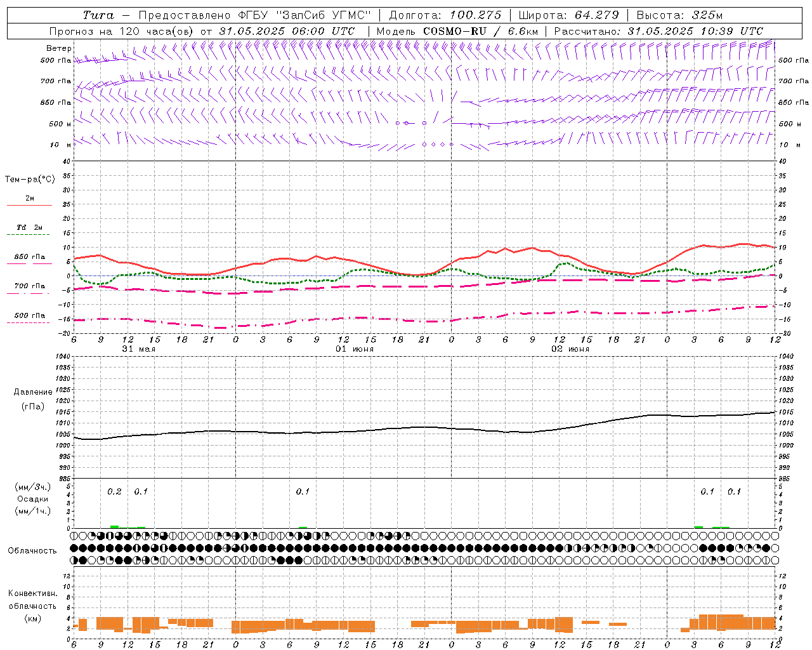Viewport: 812px width, 650px height.
Task: Click the "Долгота: 100.275" header field
Action: (x=445, y=15)
